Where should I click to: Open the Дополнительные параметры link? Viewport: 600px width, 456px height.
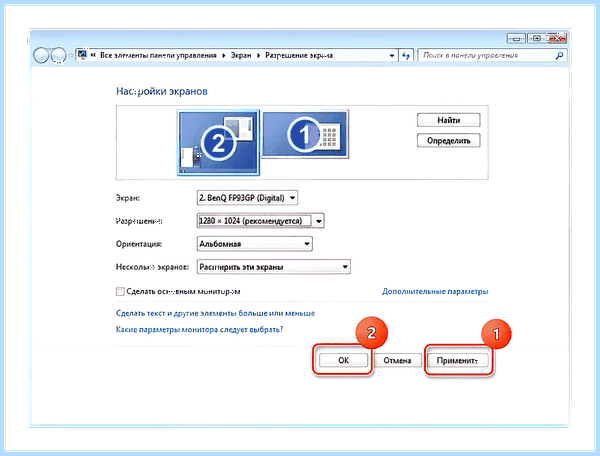(435, 292)
